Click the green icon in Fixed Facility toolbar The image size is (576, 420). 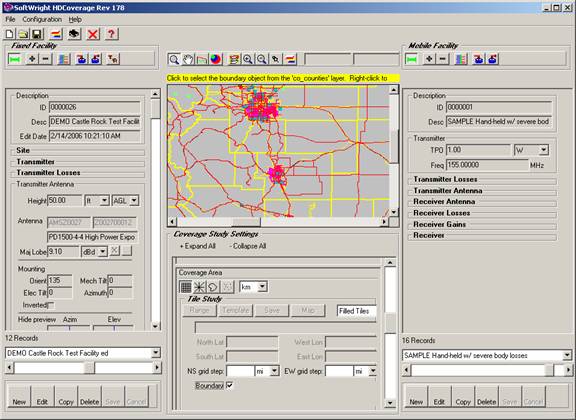[15, 59]
